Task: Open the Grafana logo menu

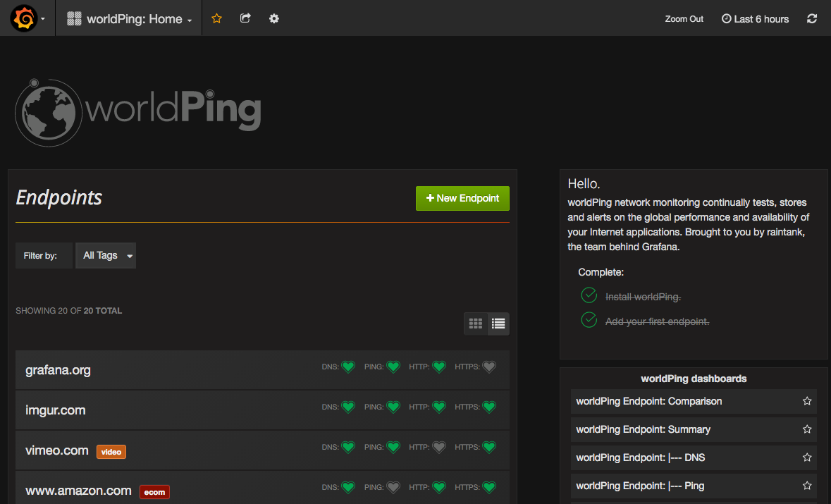Action: pyautogui.click(x=27, y=18)
